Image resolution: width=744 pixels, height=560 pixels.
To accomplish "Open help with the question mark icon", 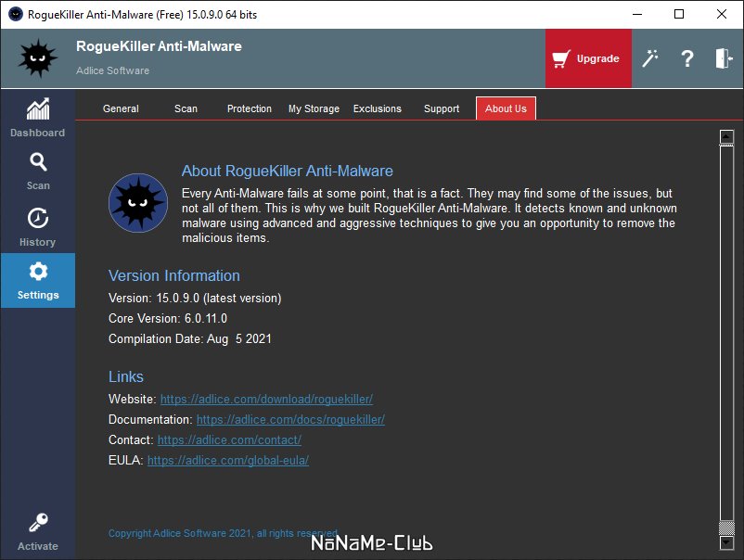I will [687, 58].
